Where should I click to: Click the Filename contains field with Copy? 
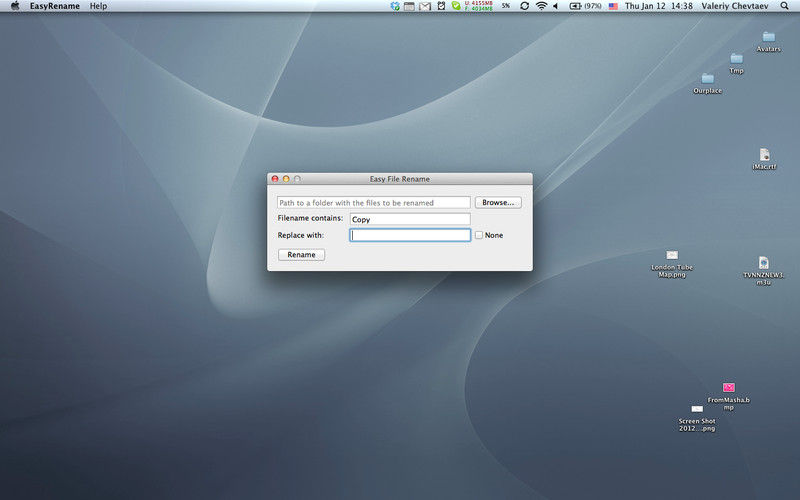pos(410,219)
